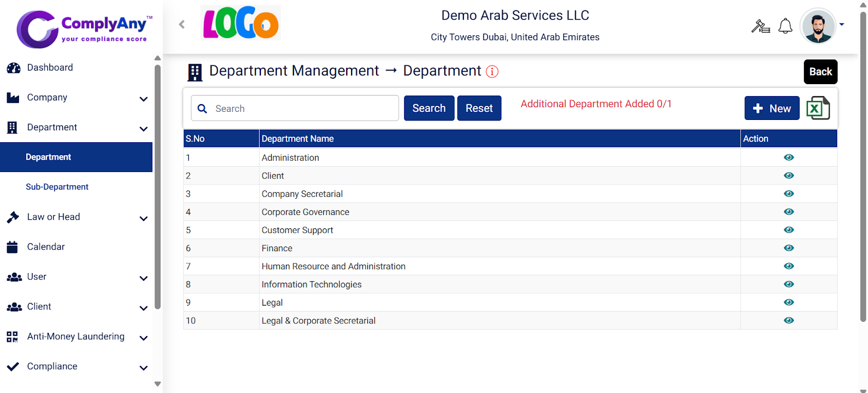Expand the Company sidebar menu

point(143,99)
